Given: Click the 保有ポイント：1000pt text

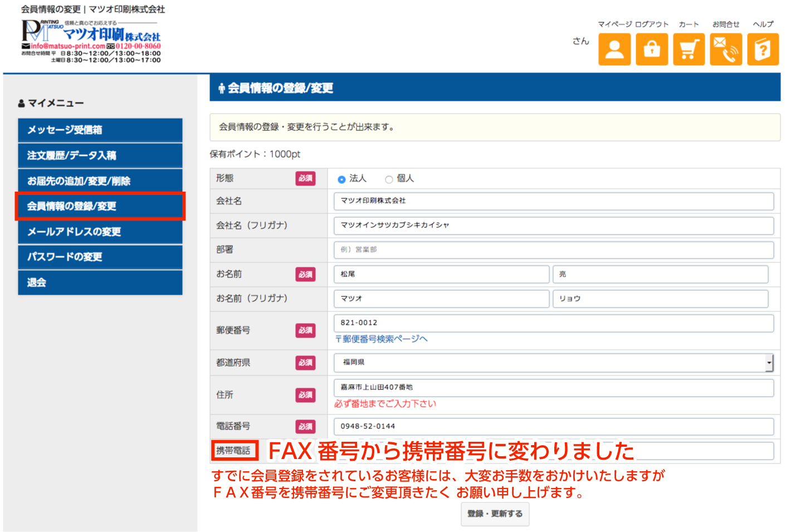Looking at the screenshot, I should pos(255,154).
